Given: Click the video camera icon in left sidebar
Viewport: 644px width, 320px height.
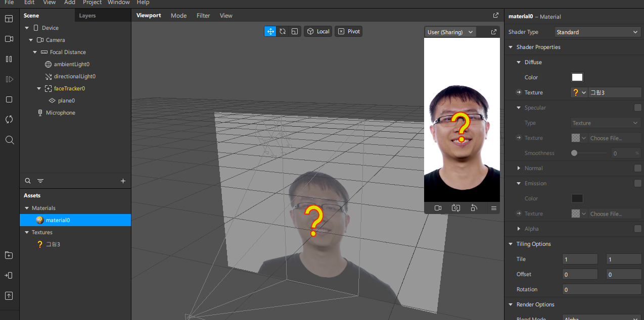Looking at the screenshot, I should 9,39.
